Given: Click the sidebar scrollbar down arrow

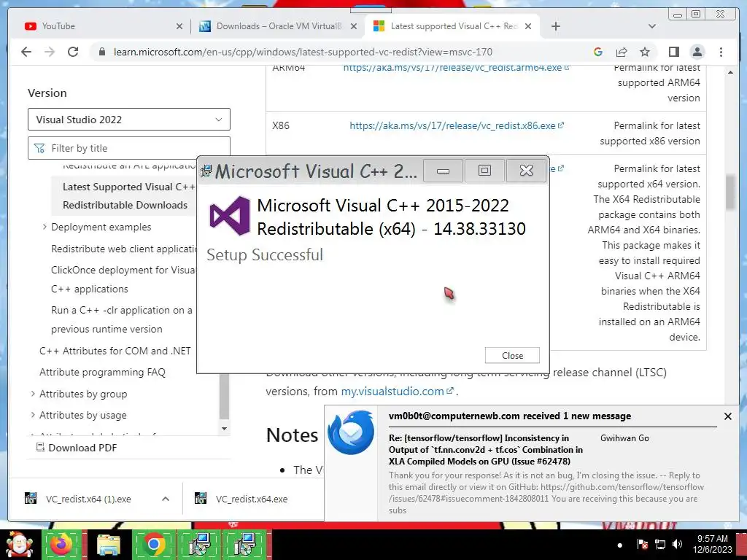Looking at the screenshot, I should (x=225, y=429).
